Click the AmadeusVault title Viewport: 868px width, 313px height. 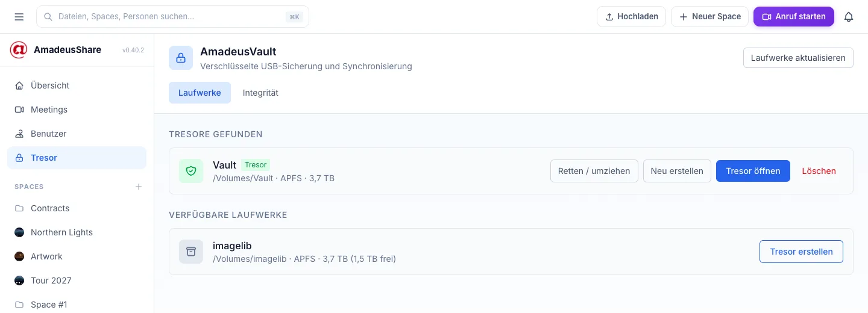[238, 52]
